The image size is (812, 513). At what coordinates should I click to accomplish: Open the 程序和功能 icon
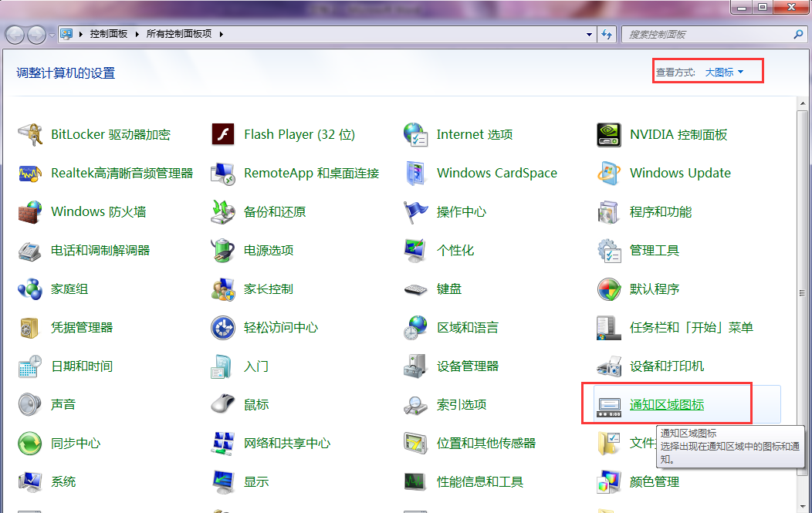point(608,211)
